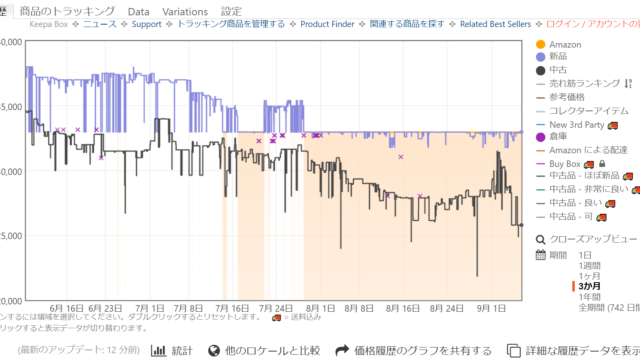This screenshot has width=640, height=360.
Task: Toggle 売れ筋ランキング series in legend
Action: (584, 84)
